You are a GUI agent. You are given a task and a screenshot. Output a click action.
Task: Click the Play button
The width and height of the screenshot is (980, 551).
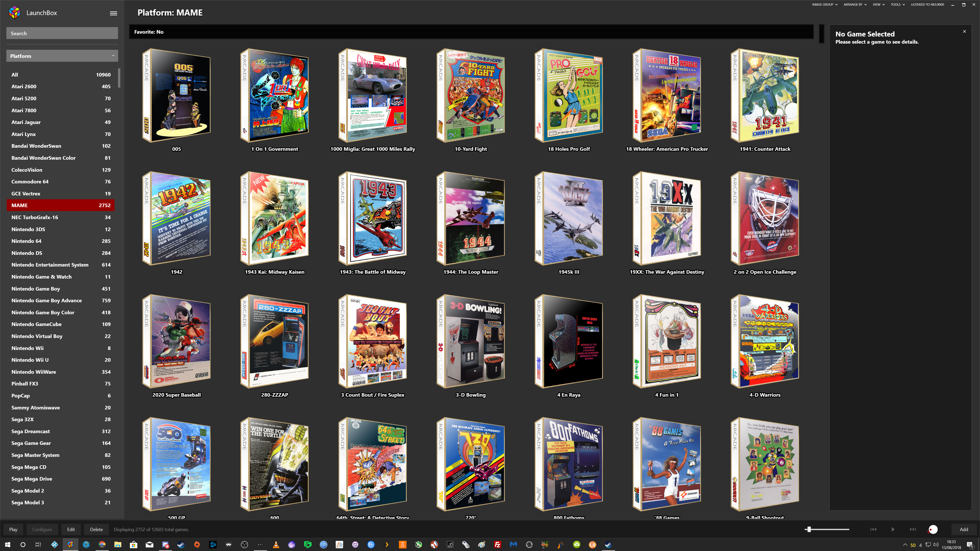pyautogui.click(x=13, y=529)
